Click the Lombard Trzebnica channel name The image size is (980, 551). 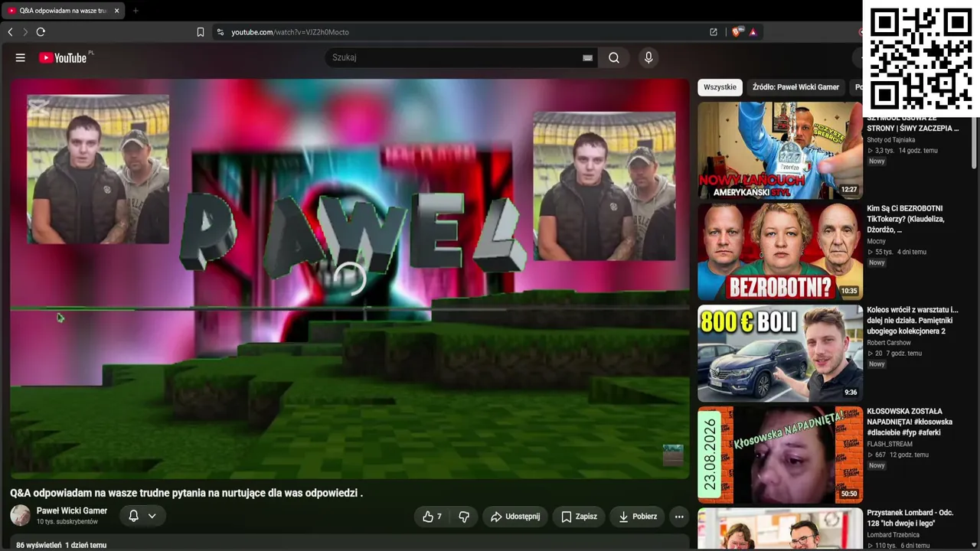pos(894,535)
